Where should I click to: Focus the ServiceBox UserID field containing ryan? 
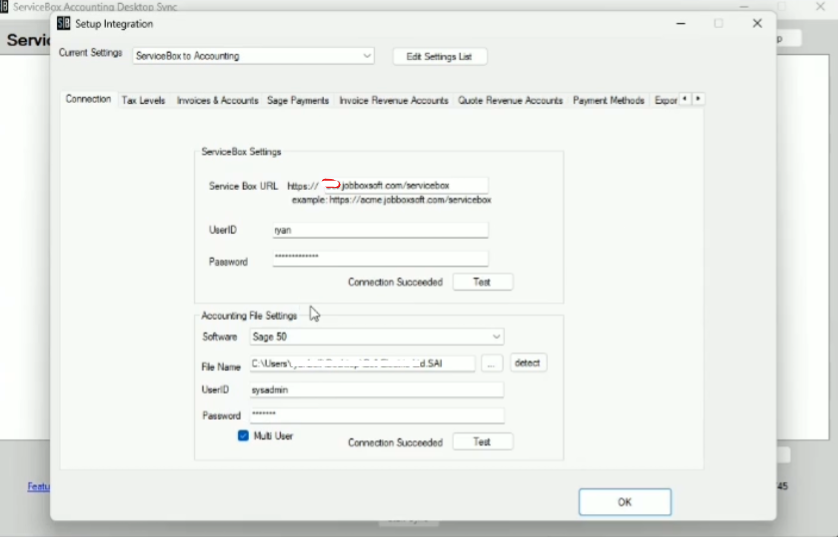[380, 230]
